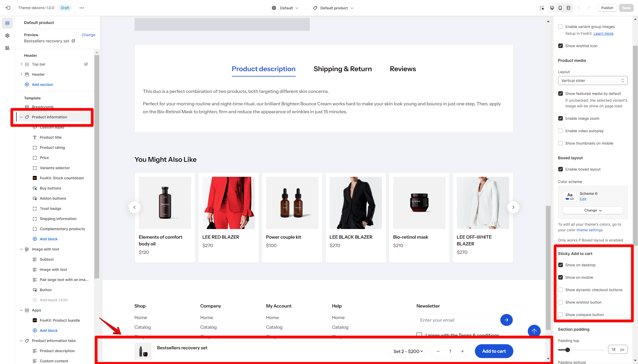Exit the theme editor via back icon
Image resolution: width=638 pixels, height=364 pixels.
coord(8,8)
